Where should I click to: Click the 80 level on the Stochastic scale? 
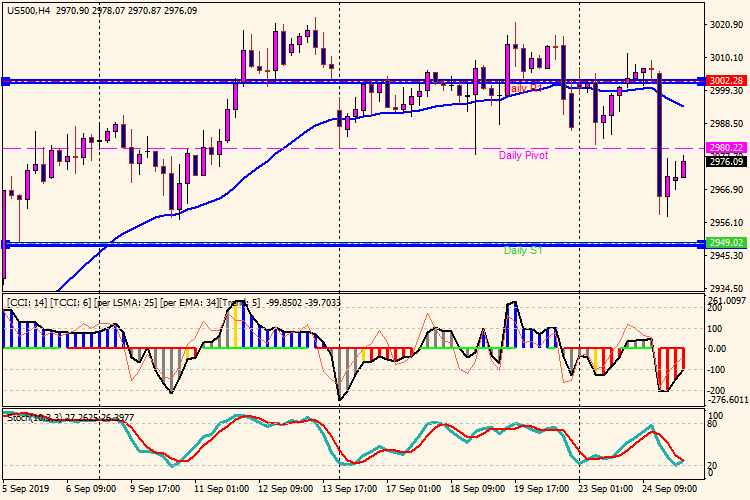[x=712, y=424]
